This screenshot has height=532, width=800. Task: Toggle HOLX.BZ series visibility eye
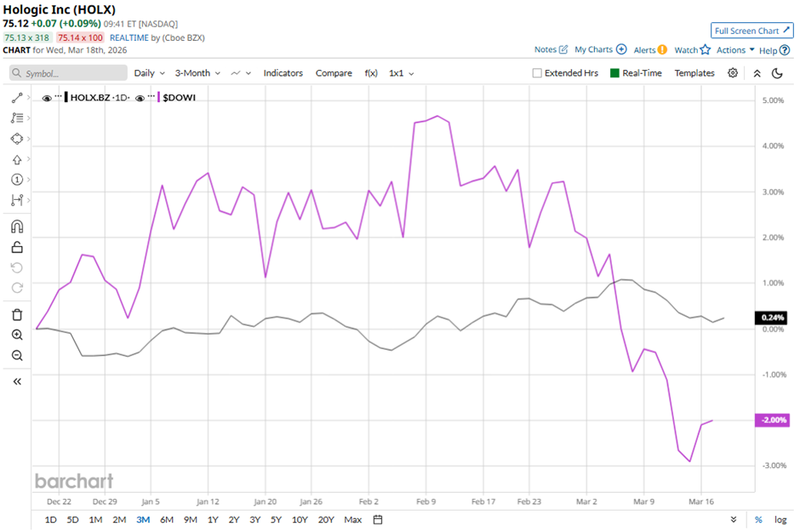pos(47,98)
